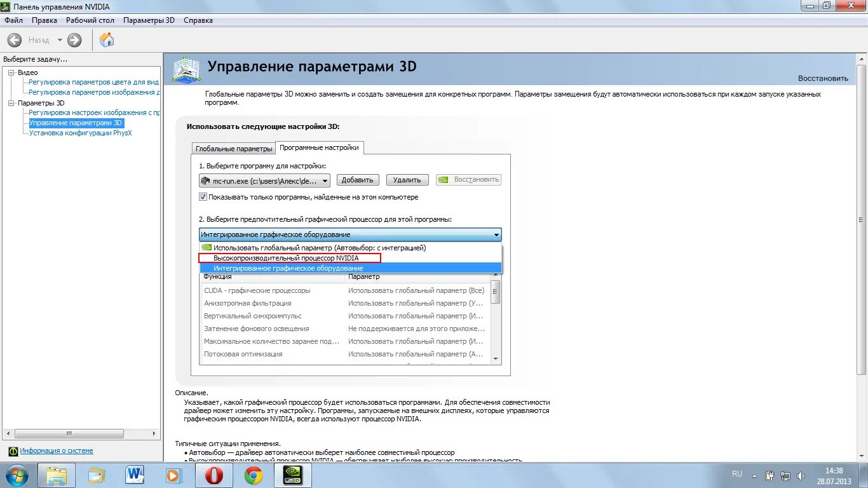Open the Правка menu

coord(44,20)
